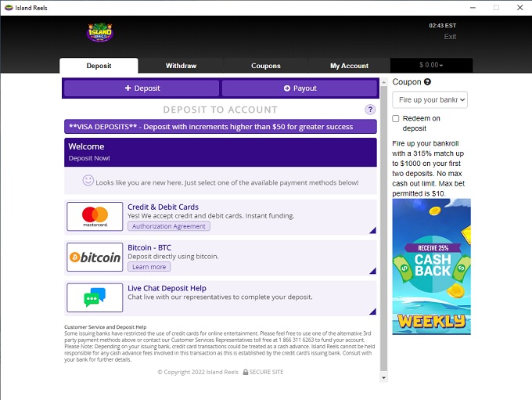The image size is (532, 400).
Task: Expand the Live Chat Deposit Help corner arrow
Action: tap(372, 312)
